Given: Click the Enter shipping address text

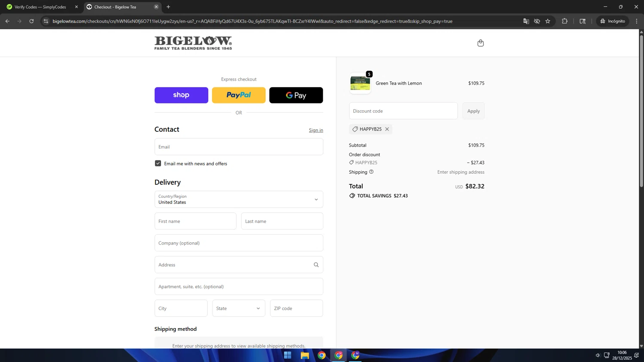Looking at the screenshot, I should click(x=461, y=172).
